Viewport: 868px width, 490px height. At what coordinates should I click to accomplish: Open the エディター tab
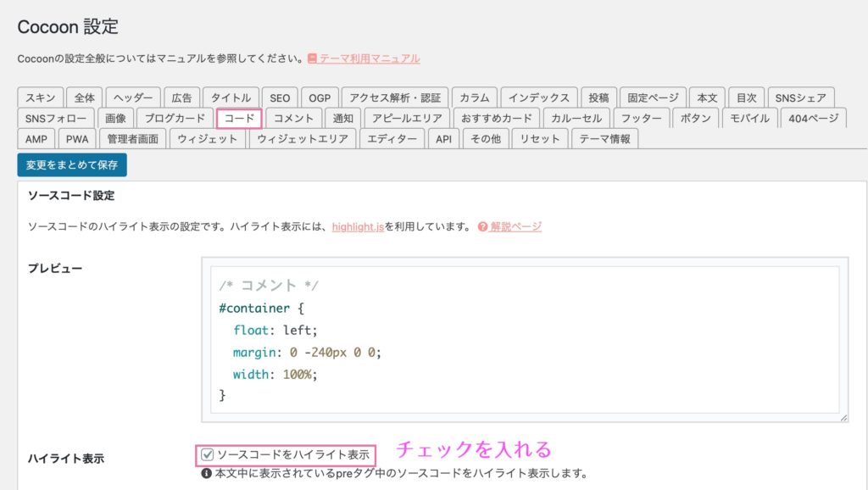pos(392,138)
